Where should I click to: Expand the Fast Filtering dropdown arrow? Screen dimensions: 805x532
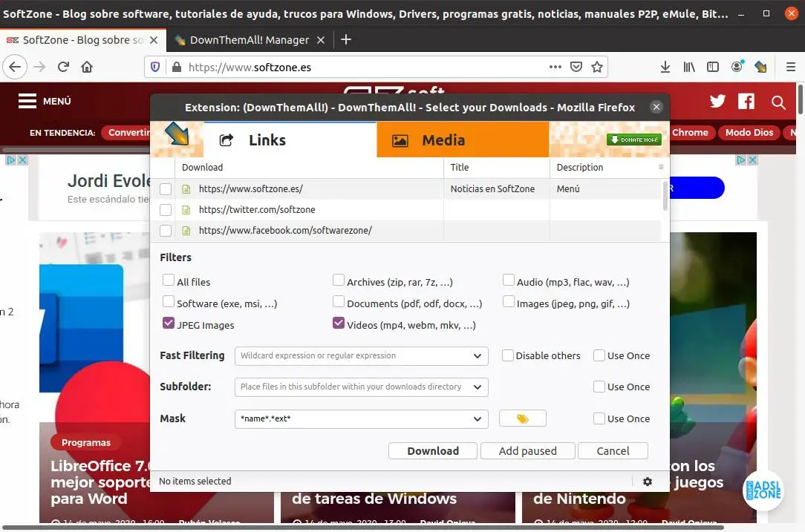(x=478, y=356)
